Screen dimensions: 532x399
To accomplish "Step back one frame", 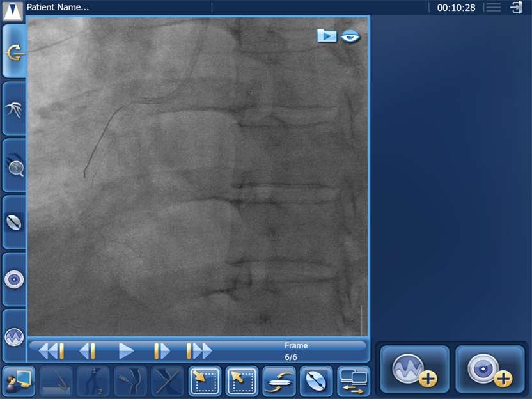I will 87,351.
